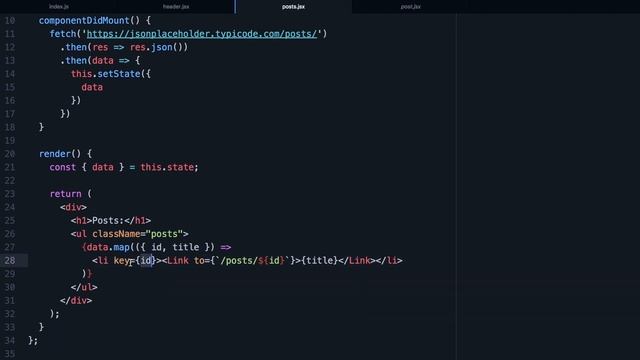Screen dimensions: 640x360
Task: Click 'data =>' parameter on line 13
Action: click(111, 61)
